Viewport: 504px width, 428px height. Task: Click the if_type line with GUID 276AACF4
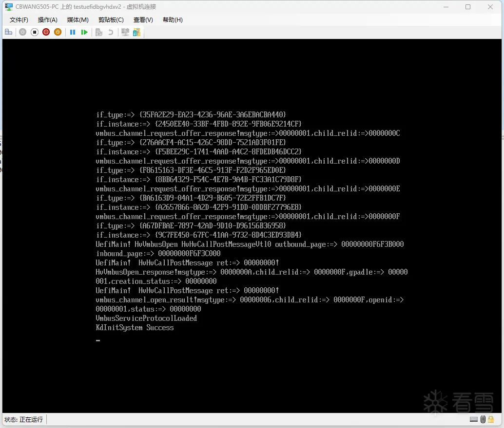[x=191, y=142]
